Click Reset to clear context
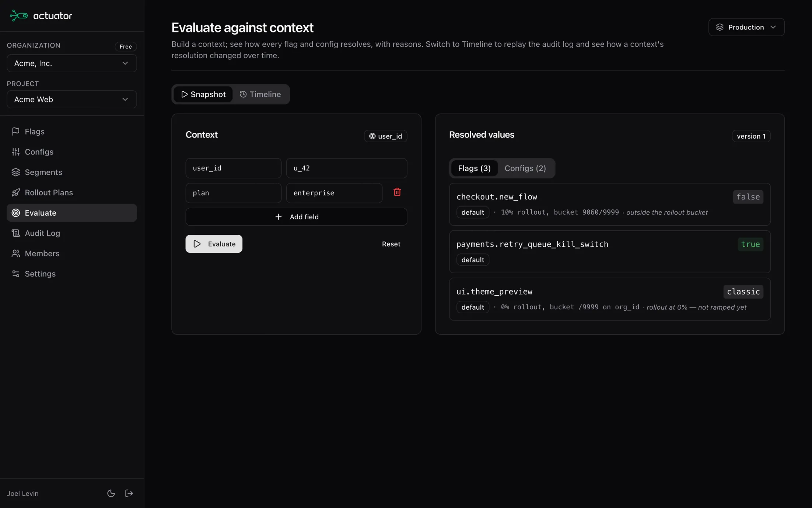 click(x=391, y=244)
